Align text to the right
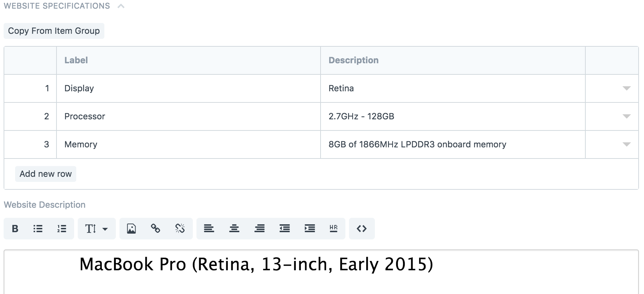This screenshot has width=644, height=294. (x=259, y=229)
